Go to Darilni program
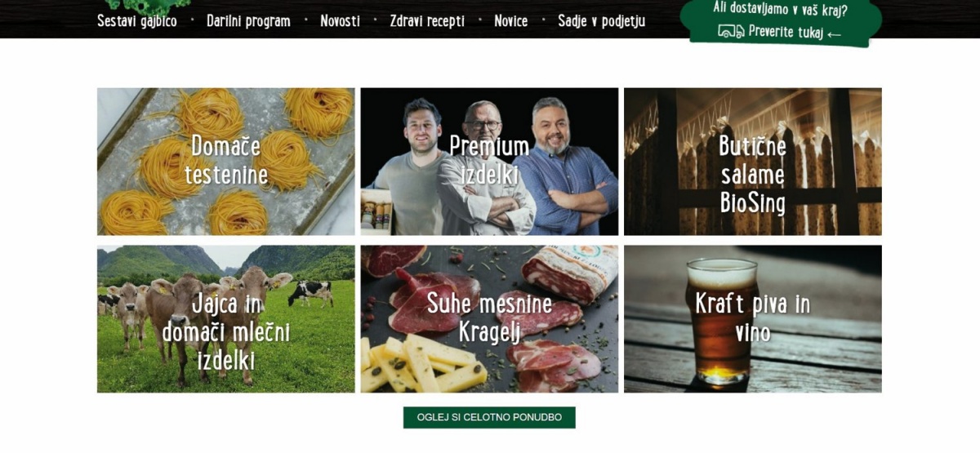Viewport: 980px width, 453px height. (248, 21)
